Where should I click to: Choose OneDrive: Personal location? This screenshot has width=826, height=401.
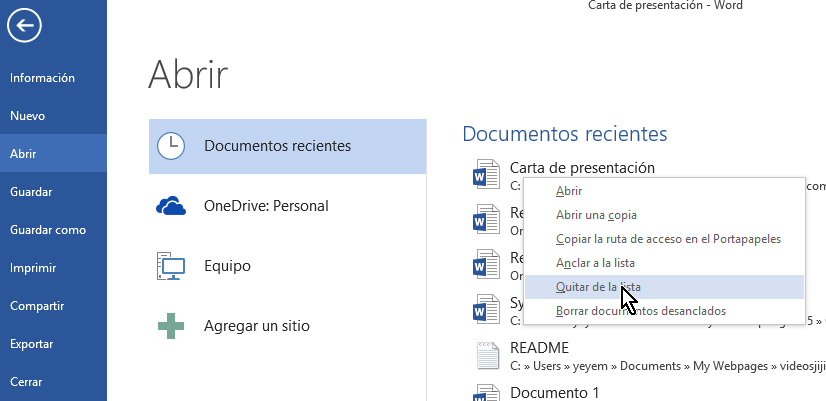coord(288,206)
